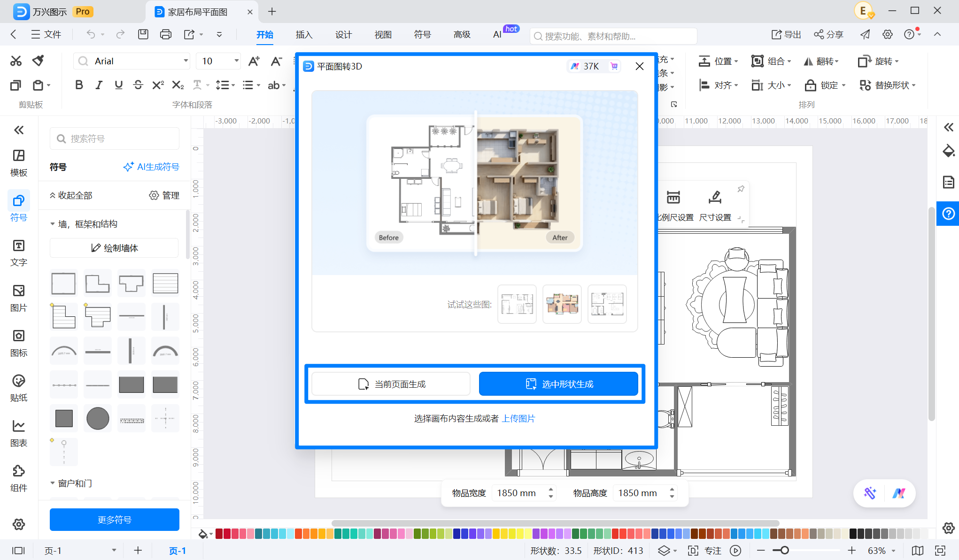Toggle Focus mode (专注) in status bar
The image size is (959, 560).
click(x=704, y=551)
